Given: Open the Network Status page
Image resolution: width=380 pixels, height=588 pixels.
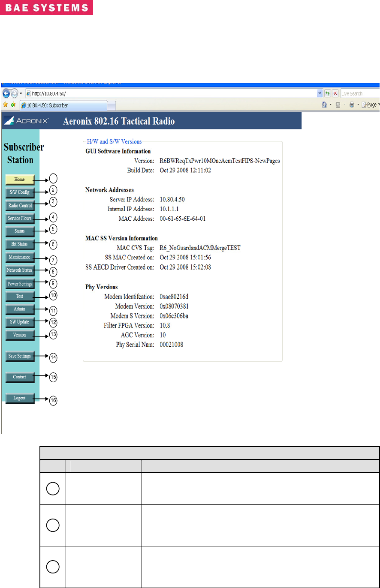Looking at the screenshot, I should (x=20, y=270).
